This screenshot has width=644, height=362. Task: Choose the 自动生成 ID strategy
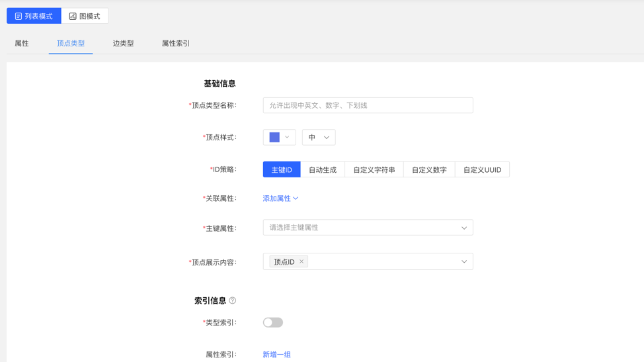click(x=323, y=169)
